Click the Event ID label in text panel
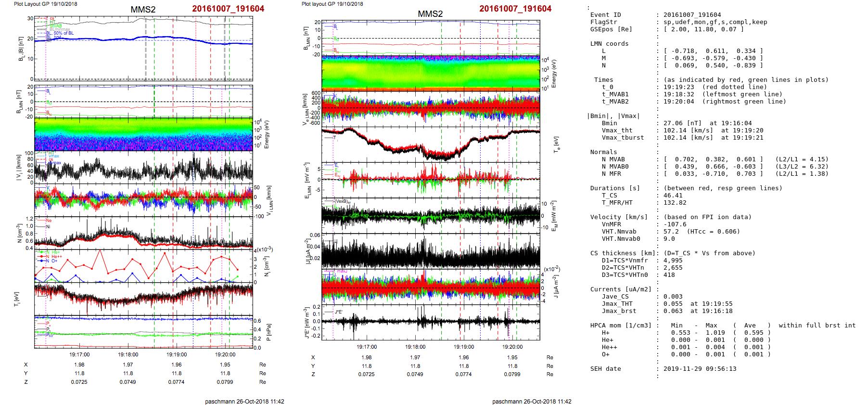The image size is (868, 405). click(605, 15)
